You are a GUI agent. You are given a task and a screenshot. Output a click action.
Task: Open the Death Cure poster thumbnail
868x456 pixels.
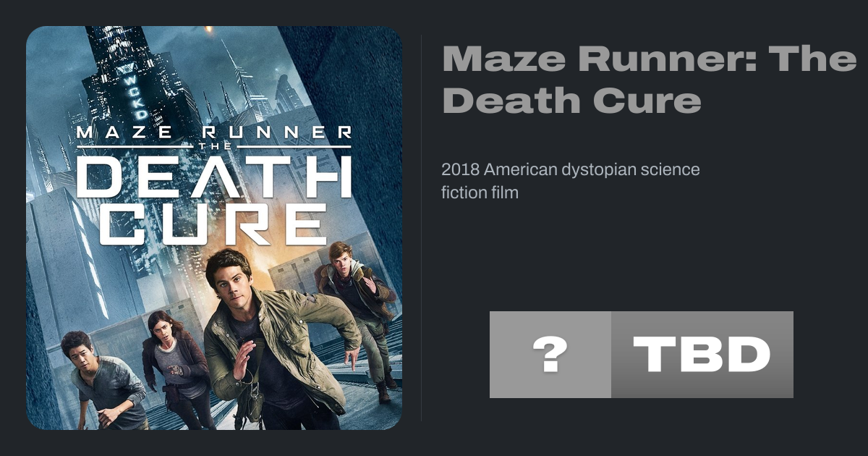click(x=214, y=228)
